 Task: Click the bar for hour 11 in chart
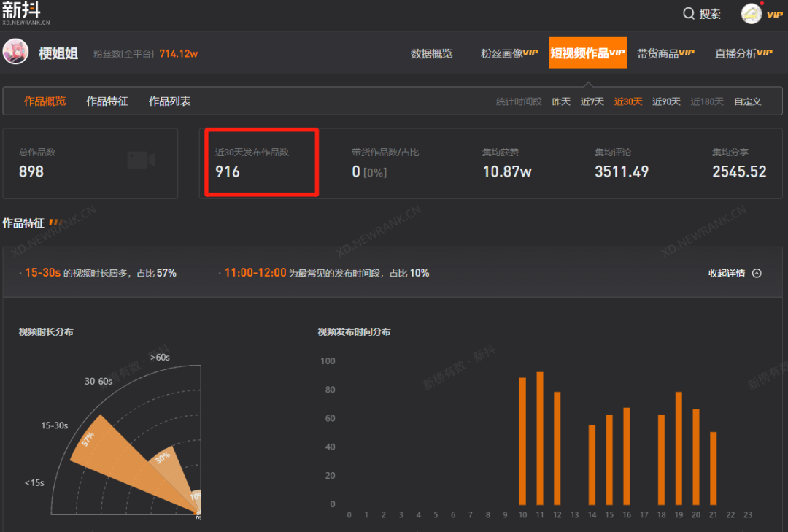coord(540,439)
